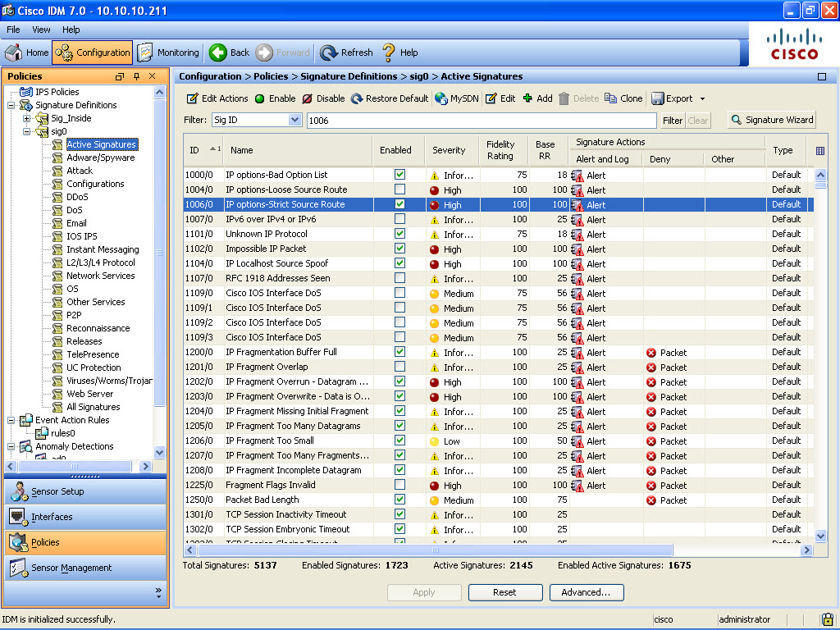
Task: Open the View menu
Action: point(41,30)
